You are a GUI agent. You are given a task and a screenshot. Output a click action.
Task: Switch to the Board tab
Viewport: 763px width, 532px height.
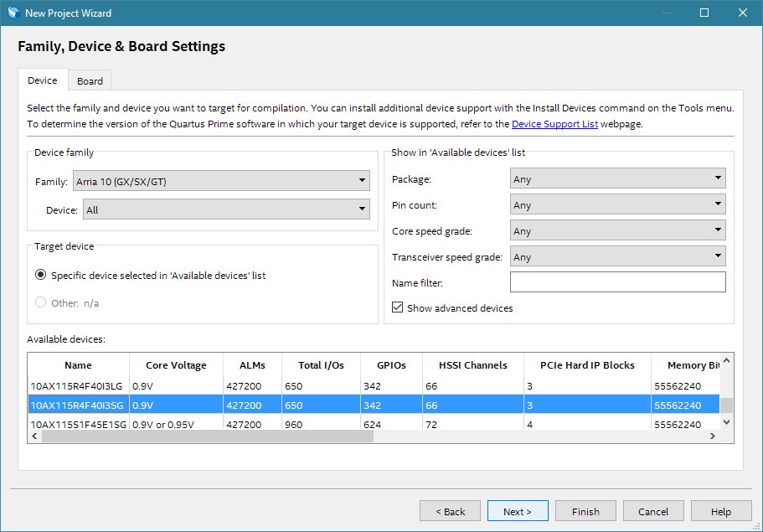point(90,81)
